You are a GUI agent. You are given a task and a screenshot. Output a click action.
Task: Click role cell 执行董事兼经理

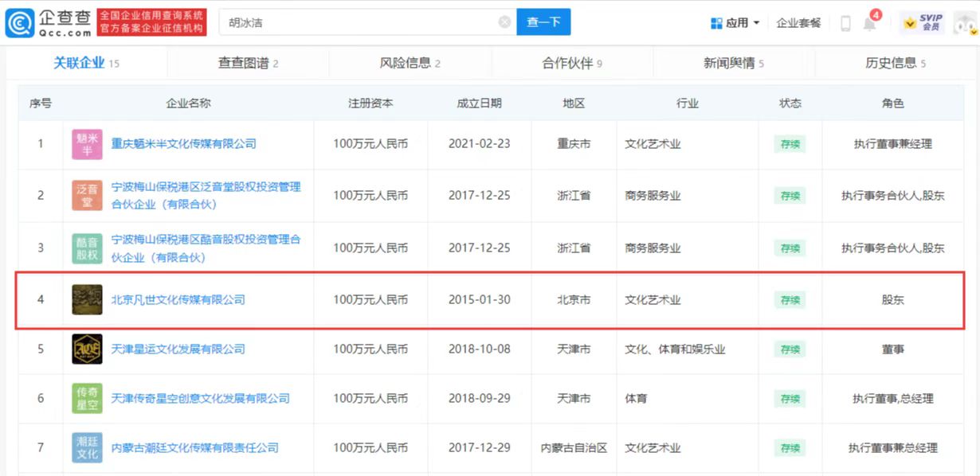(892, 144)
